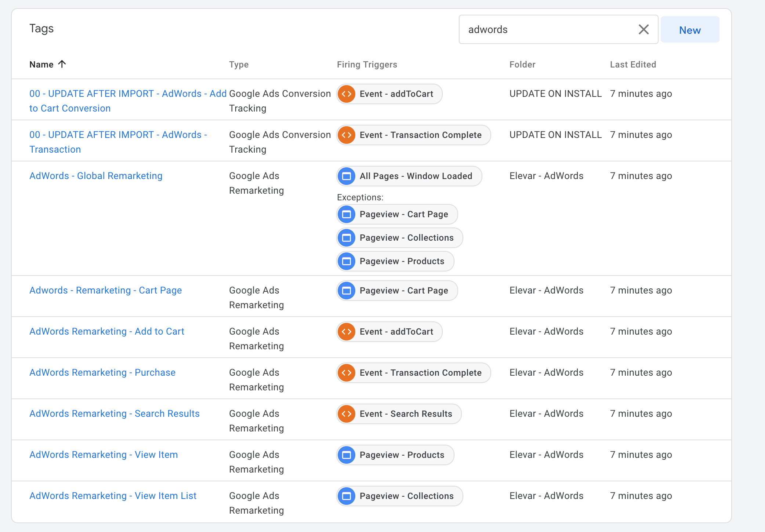Click the Elevar - AdWords folder in the Remarketing - Purchase row
This screenshot has height=532, width=765.
(x=546, y=372)
